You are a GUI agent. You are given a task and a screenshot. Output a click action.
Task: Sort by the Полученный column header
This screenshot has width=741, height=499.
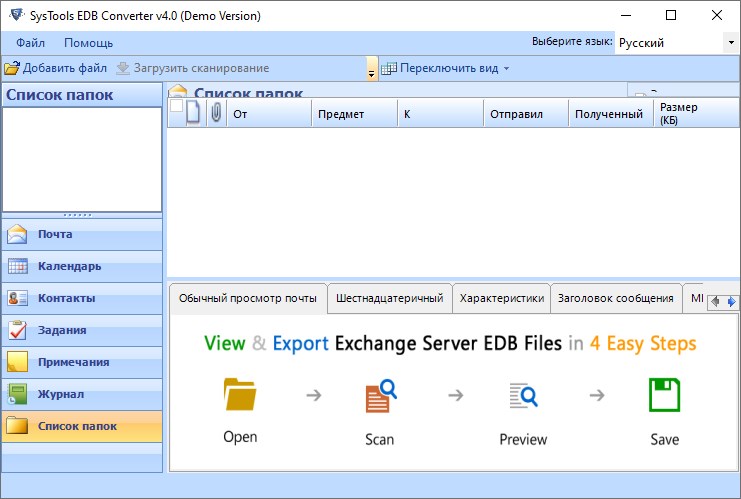point(611,114)
